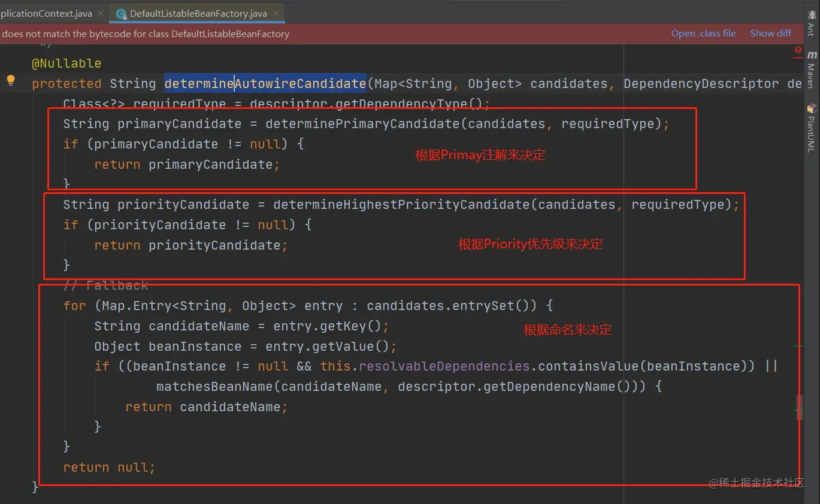Viewport: 820px width, 504px height.
Task: Click the 'return null;' statement
Action: point(110,467)
